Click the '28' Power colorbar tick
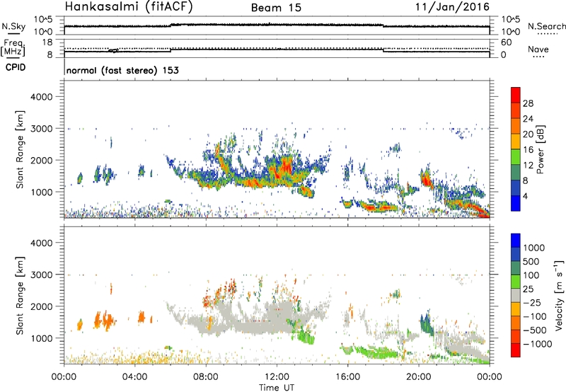Viewport: 566px width, 392px height. click(x=528, y=103)
